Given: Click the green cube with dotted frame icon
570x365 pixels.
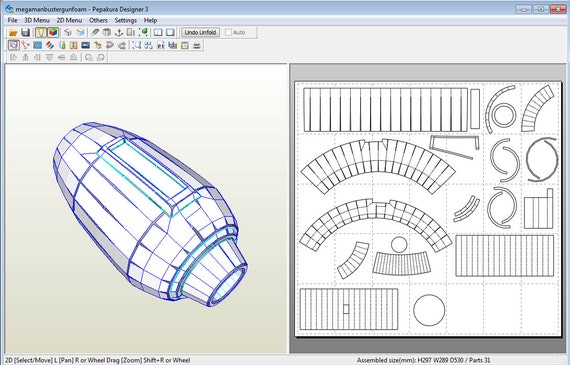Looking at the screenshot, I should (143, 32).
